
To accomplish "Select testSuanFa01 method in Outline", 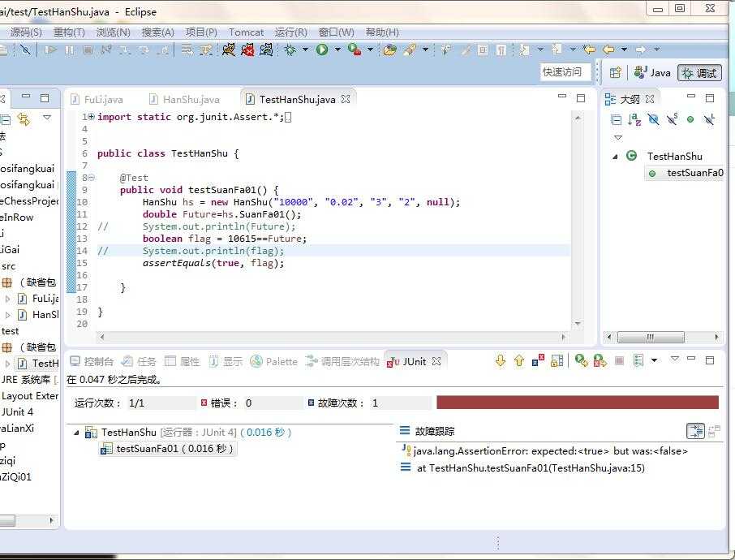I will click(686, 173).
